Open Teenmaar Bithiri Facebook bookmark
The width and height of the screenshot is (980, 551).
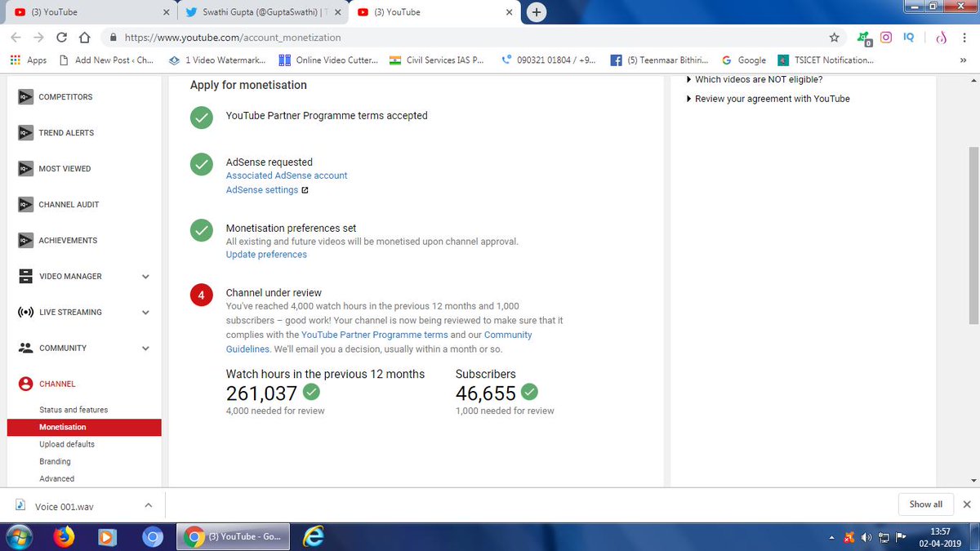coord(660,60)
